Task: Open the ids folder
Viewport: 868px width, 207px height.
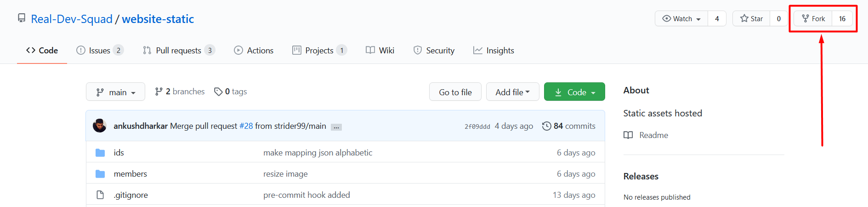Action: (x=119, y=153)
